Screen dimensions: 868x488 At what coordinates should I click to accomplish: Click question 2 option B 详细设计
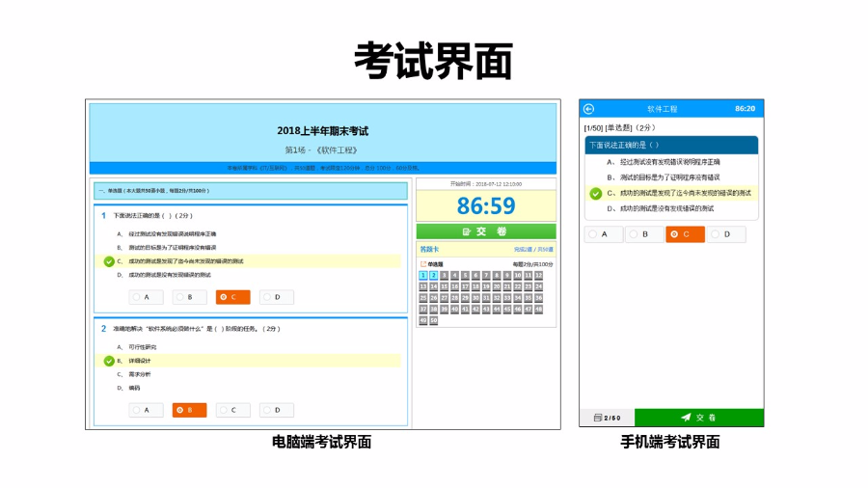click(x=140, y=361)
